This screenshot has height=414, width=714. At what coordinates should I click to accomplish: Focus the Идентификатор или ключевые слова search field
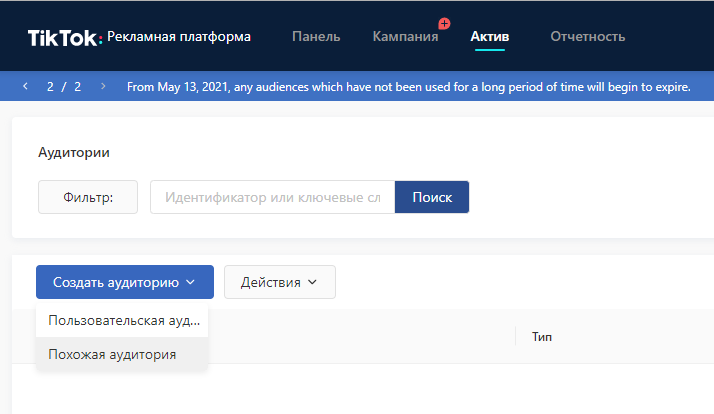[273, 197]
